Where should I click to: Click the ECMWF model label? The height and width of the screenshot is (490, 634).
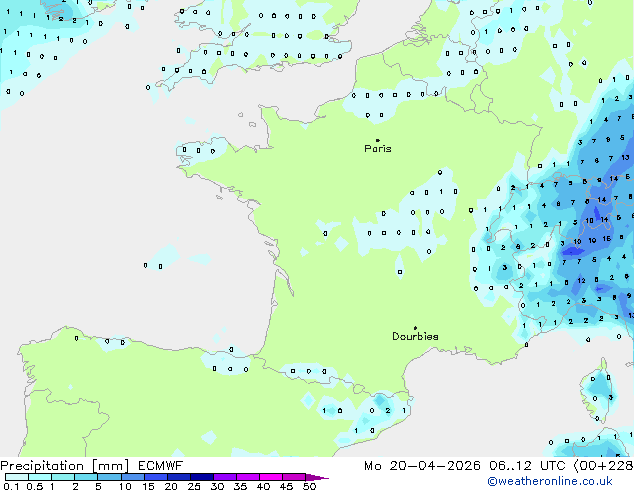161,466
